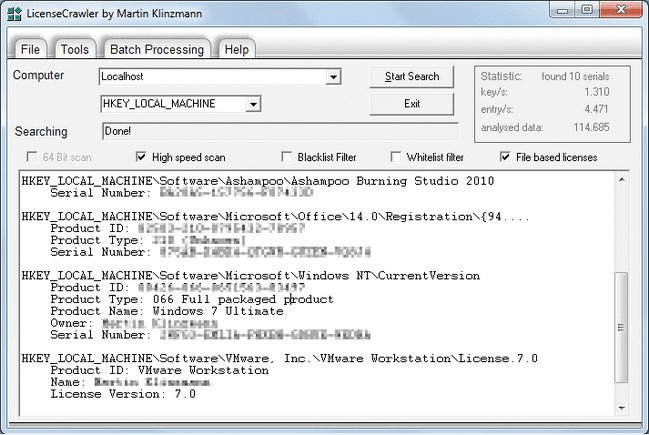Select the Help tab

pyautogui.click(x=236, y=49)
